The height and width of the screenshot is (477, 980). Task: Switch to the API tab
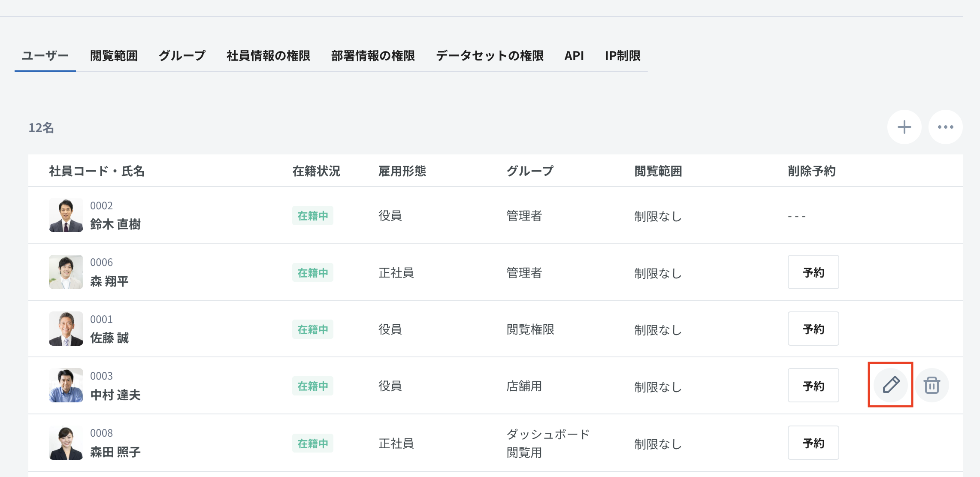coord(574,56)
